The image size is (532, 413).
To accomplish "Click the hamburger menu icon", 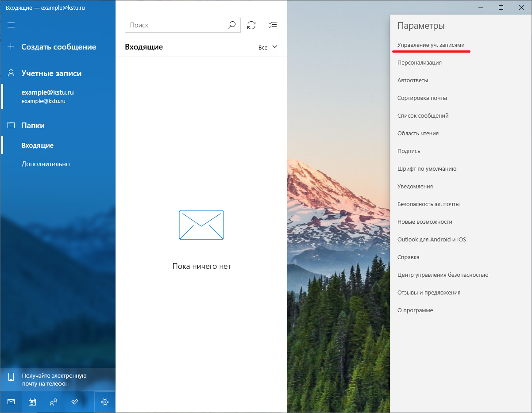I will (12, 25).
